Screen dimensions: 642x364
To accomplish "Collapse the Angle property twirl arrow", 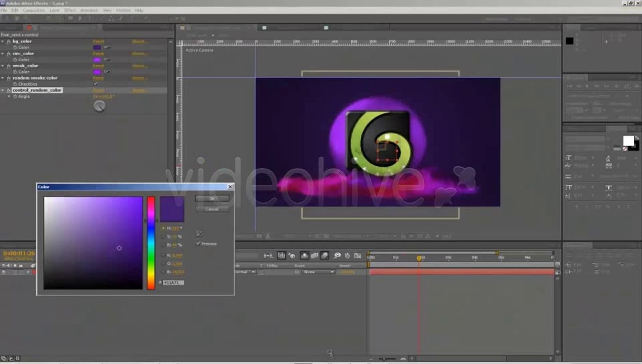I will point(9,96).
